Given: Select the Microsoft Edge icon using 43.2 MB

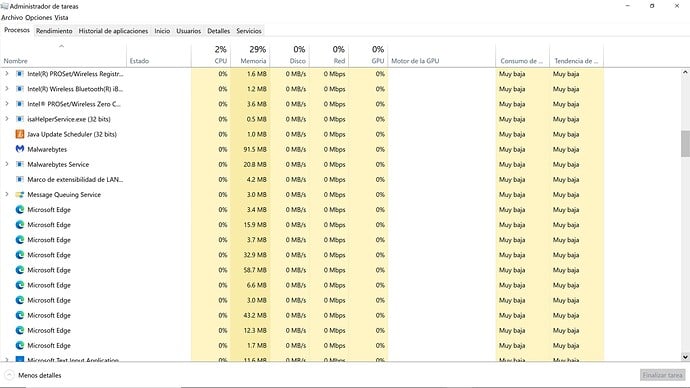Looking at the screenshot, I should 20,315.
